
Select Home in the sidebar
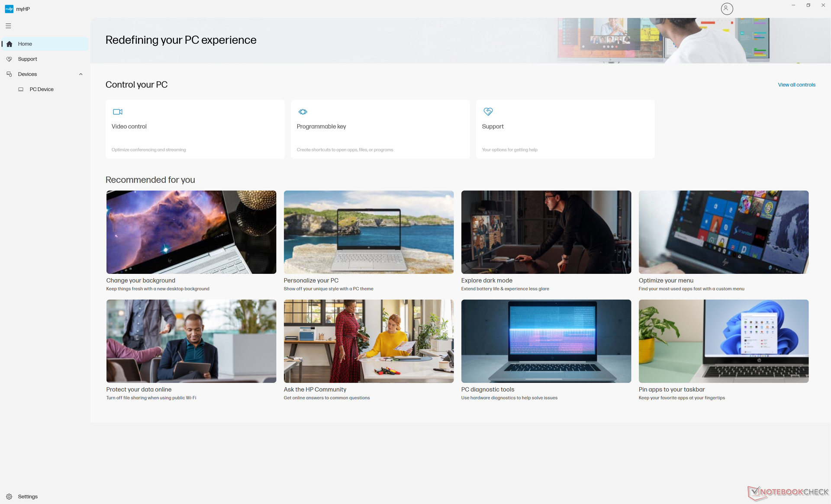[x=25, y=44]
